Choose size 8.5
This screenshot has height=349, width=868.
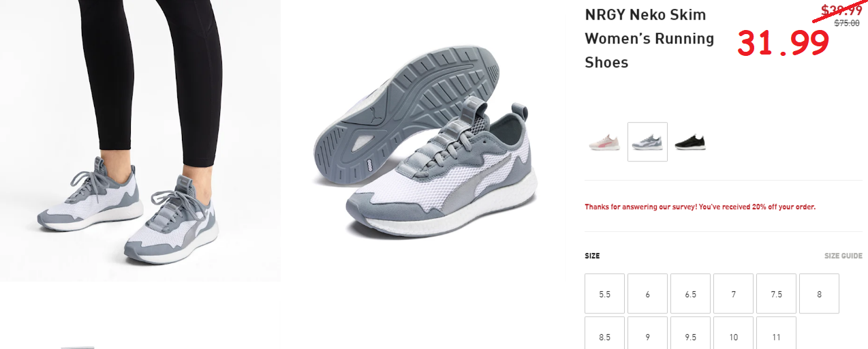[x=604, y=333]
